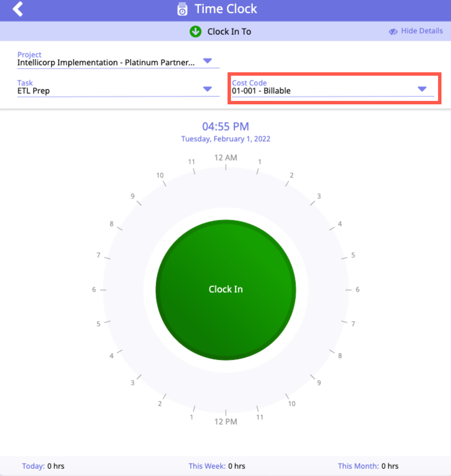Select the Intellicorp Implementation project field
This screenshot has width=451, height=476.
(106, 63)
